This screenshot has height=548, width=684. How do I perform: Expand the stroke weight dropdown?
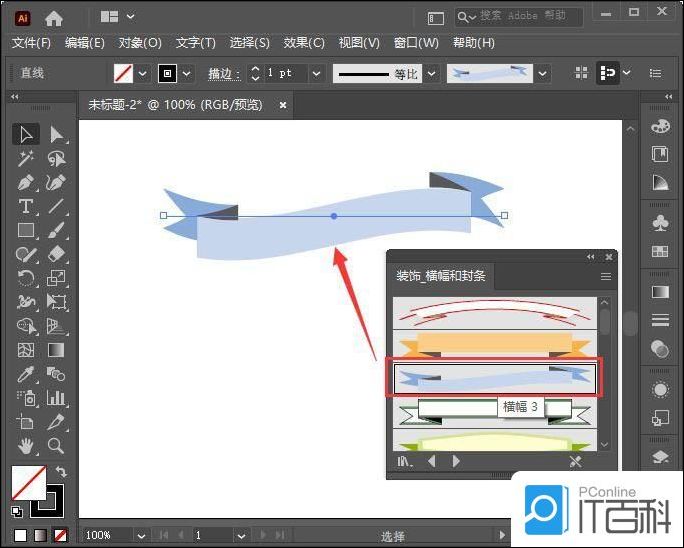tap(317, 73)
